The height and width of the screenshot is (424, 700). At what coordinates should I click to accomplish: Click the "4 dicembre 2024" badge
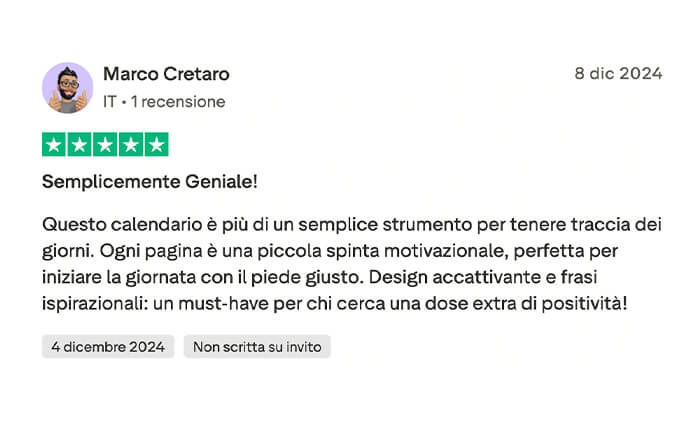tap(108, 347)
